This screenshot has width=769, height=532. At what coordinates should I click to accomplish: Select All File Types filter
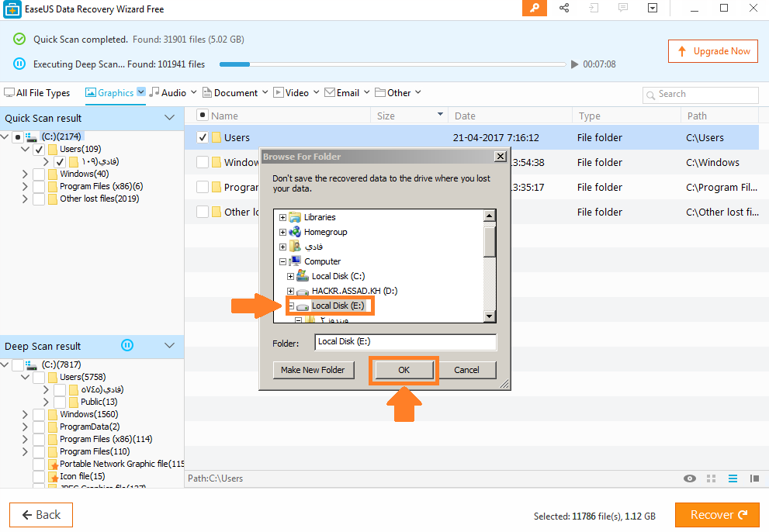37,92
